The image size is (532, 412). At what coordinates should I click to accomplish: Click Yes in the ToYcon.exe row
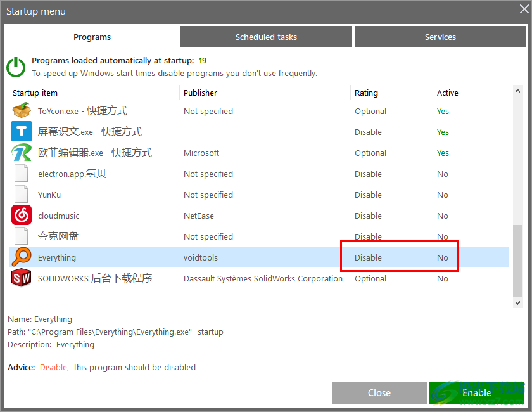pyautogui.click(x=443, y=111)
